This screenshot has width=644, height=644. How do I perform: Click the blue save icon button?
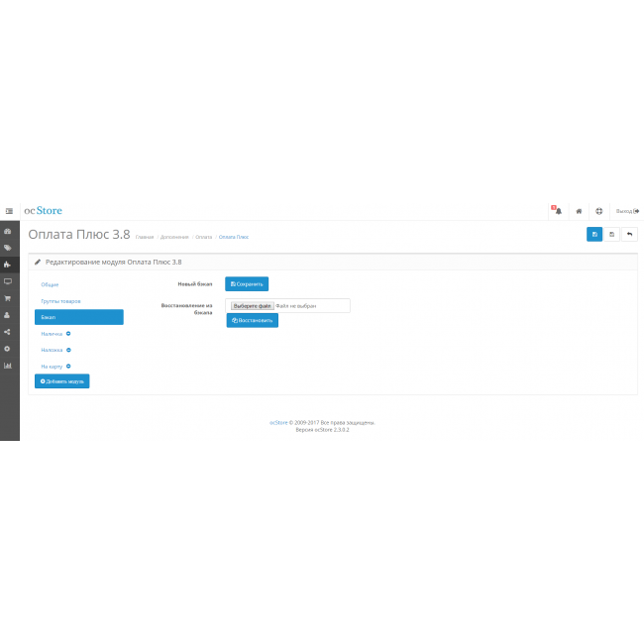click(594, 235)
